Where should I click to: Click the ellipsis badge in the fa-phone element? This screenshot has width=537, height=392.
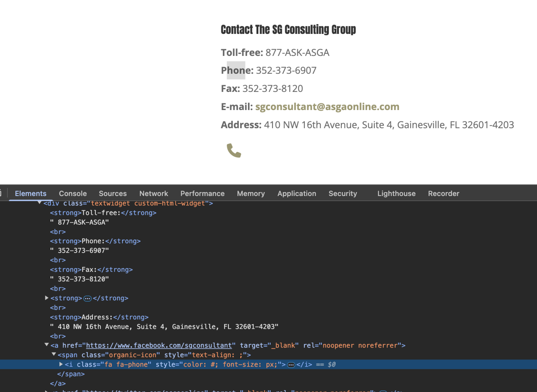coord(291,365)
